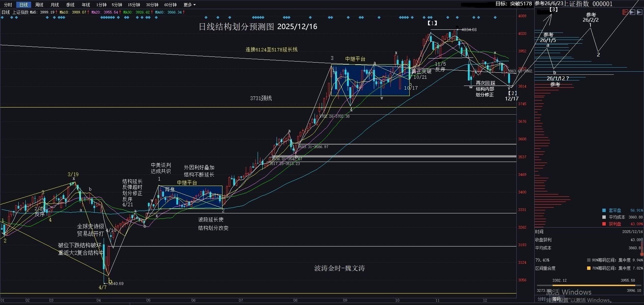
Task: Click the 上证指数 000001 title
Action: click(588, 4)
